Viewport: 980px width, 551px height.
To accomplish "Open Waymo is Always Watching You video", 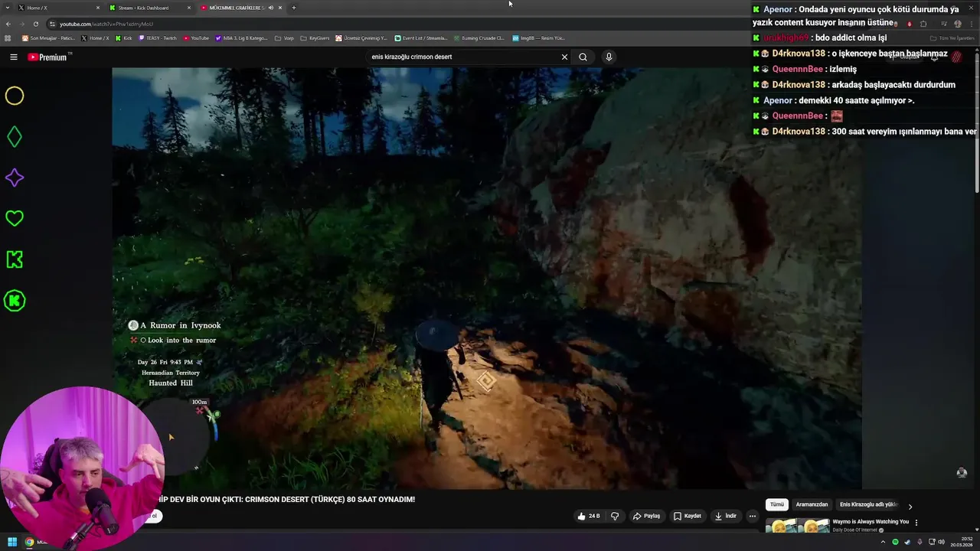I will 871,522.
